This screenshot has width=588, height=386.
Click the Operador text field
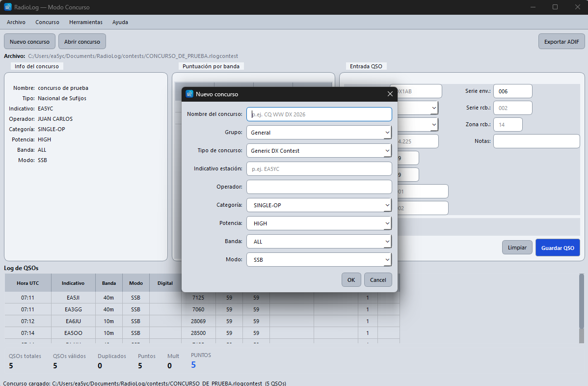tap(319, 187)
